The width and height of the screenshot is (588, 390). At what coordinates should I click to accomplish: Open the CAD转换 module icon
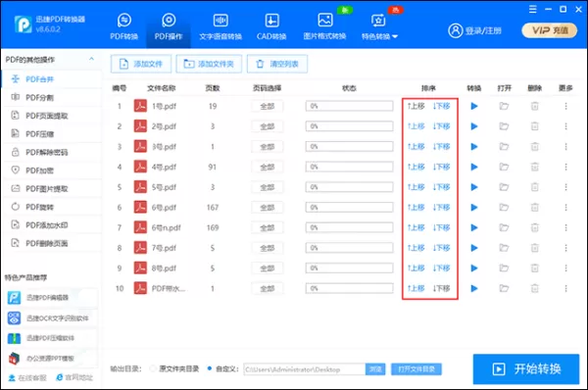click(271, 21)
